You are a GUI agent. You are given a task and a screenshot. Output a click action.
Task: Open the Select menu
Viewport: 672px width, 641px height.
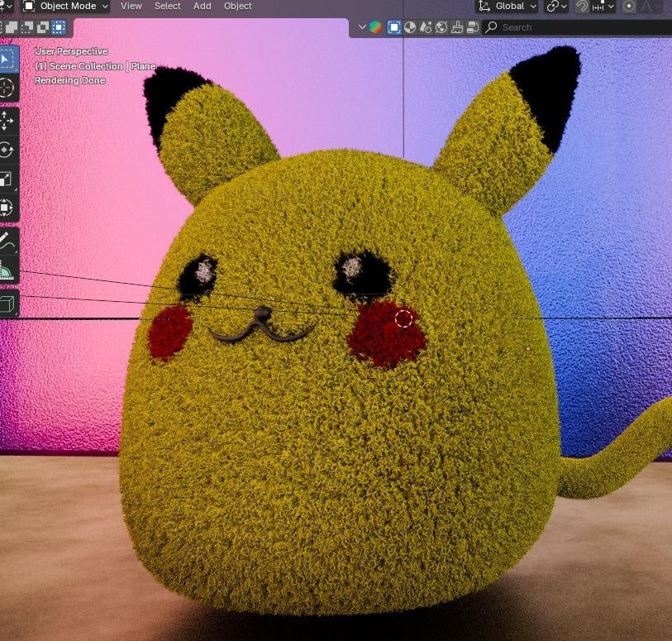(168, 6)
